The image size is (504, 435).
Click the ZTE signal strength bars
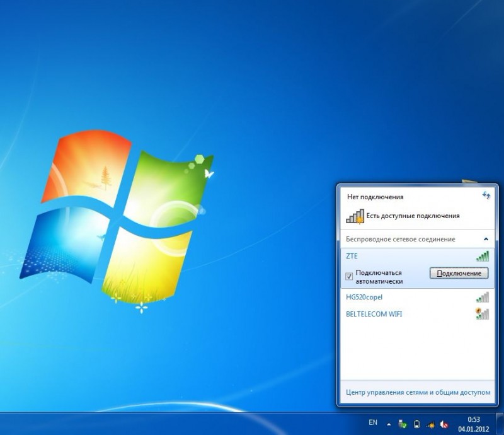483,256
